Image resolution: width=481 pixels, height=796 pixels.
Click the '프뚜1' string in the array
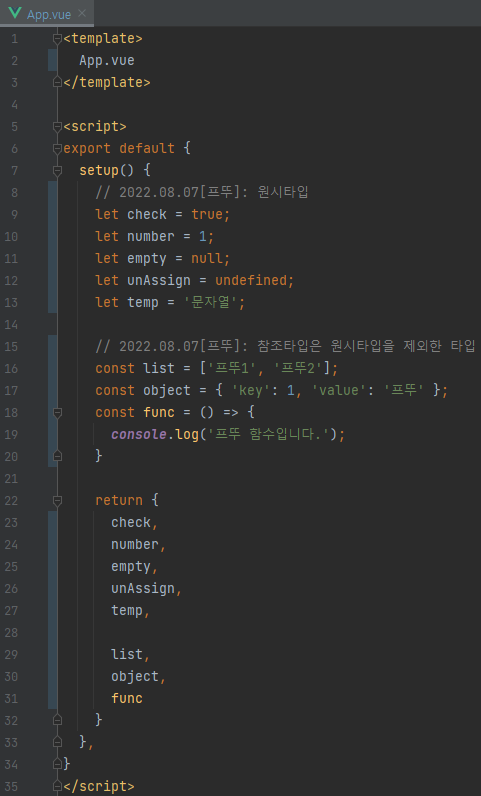point(231,369)
